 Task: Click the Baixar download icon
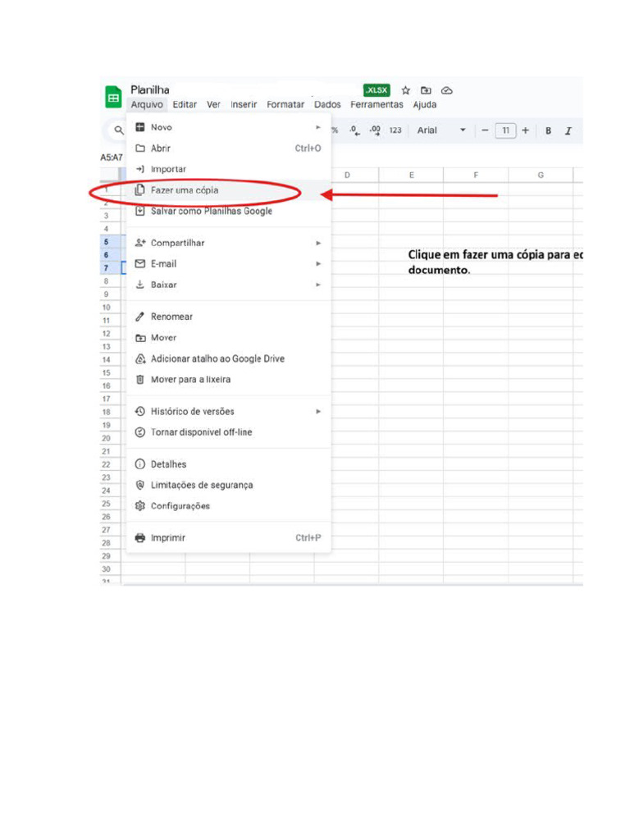click(x=139, y=285)
